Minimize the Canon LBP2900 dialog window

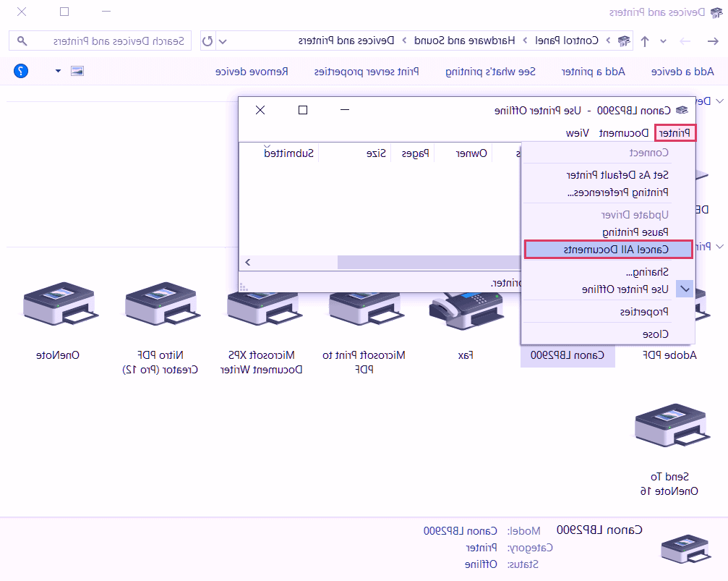345,110
